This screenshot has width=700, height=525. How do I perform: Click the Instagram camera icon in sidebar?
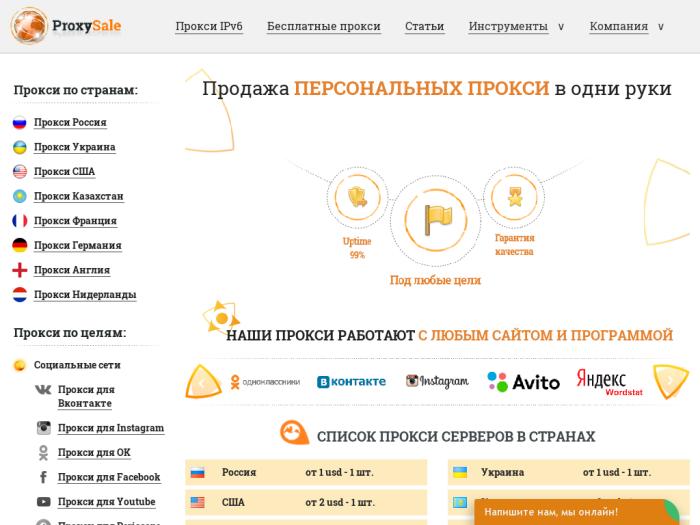pos(43,428)
